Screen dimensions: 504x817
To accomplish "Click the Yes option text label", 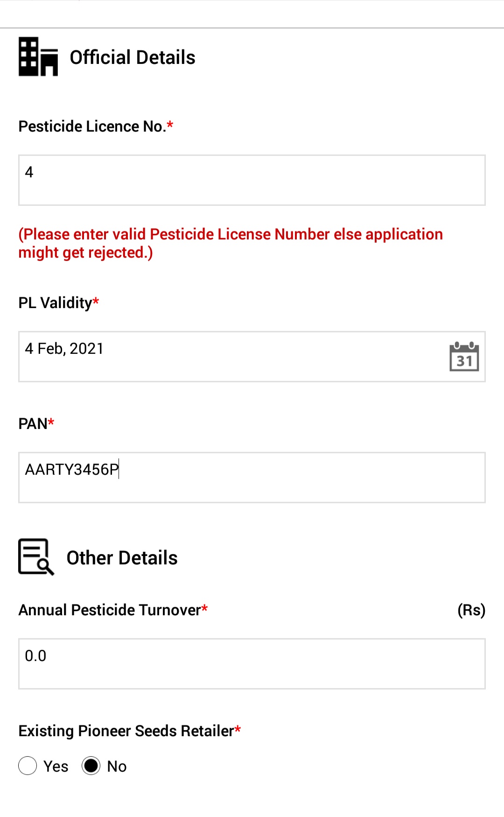I will tap(56, 766).
